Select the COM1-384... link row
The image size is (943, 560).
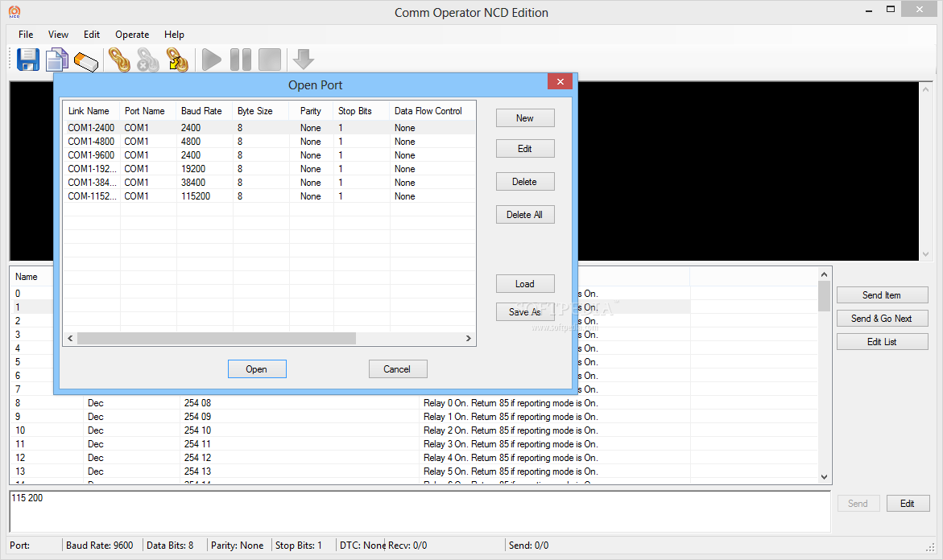point(269,182)
